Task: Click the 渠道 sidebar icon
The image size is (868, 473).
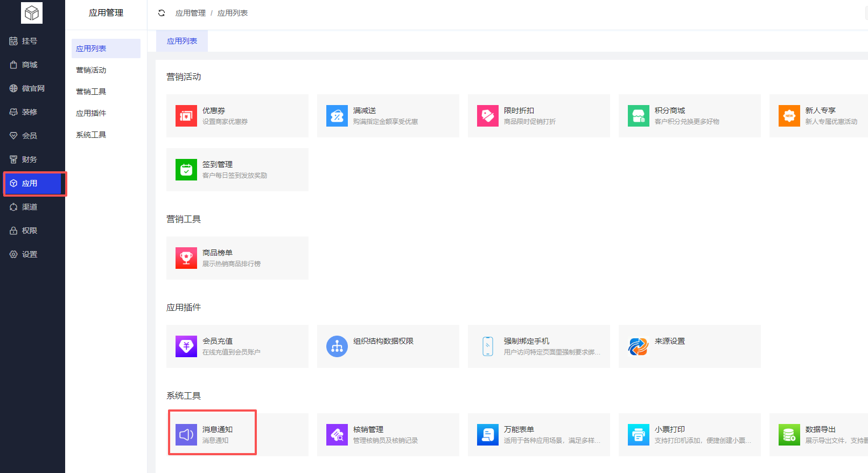Action: [13, 207]
